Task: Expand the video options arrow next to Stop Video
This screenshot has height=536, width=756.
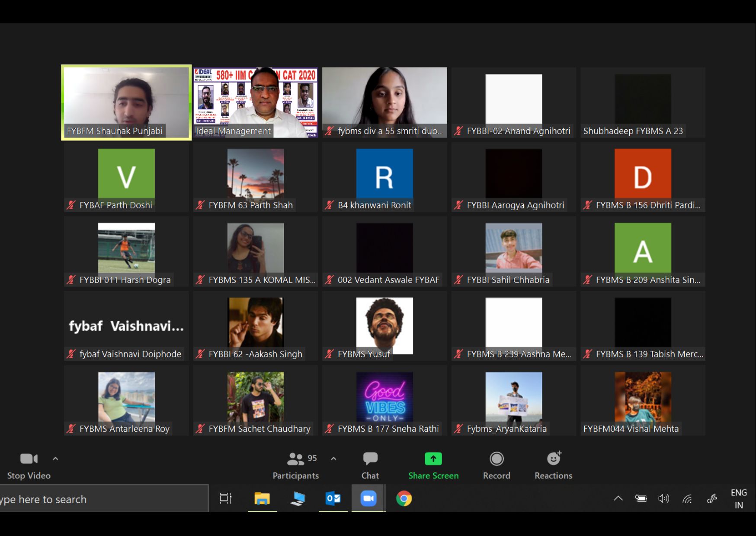Action: 55,459
